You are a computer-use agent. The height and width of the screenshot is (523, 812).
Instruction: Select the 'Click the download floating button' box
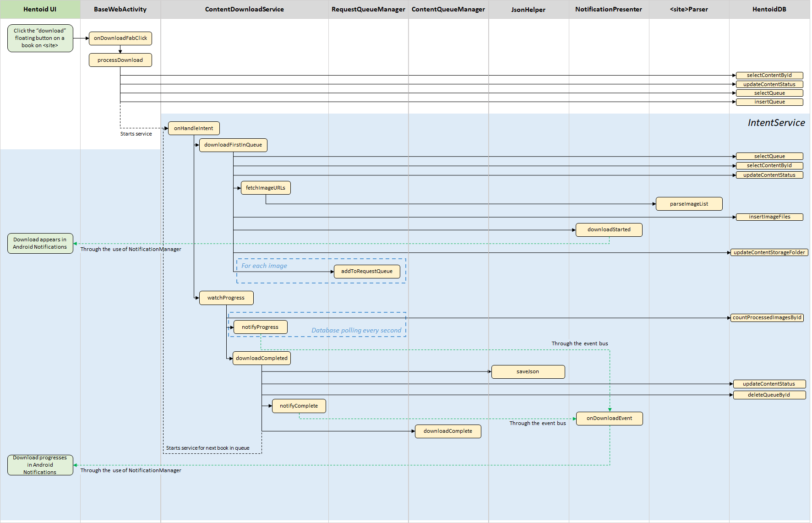pyautogui.click(x=40, y=38)
